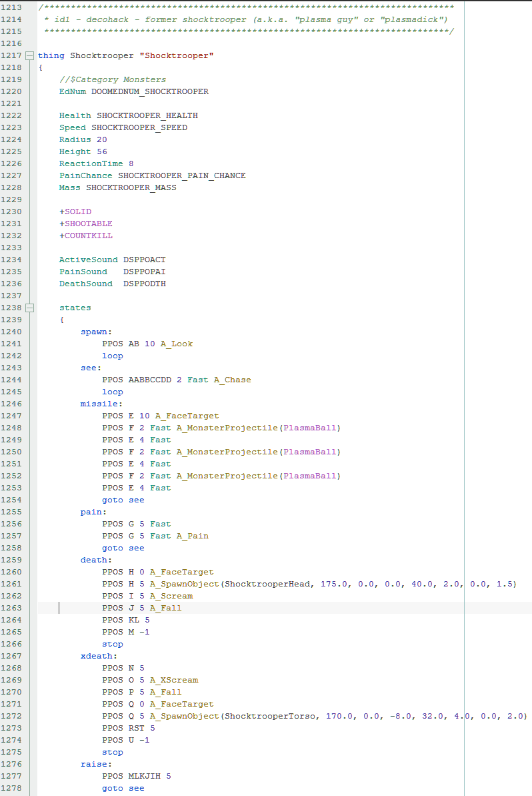Click 'PPOS MLKJIH 5' on line 1277

(x=137, y=776)
